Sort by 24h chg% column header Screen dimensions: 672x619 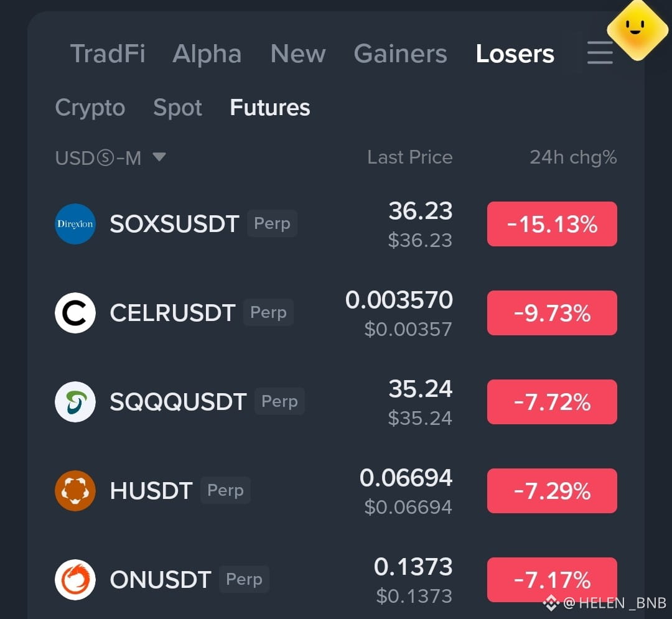(574, 157)
